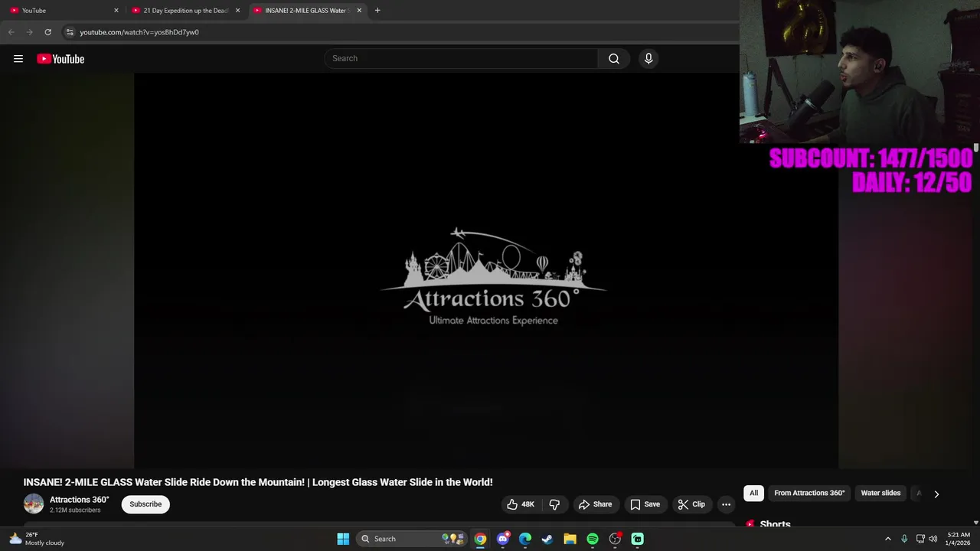
Task: Open the weather widget showing 26°F
Action: (x=36, y=539)
